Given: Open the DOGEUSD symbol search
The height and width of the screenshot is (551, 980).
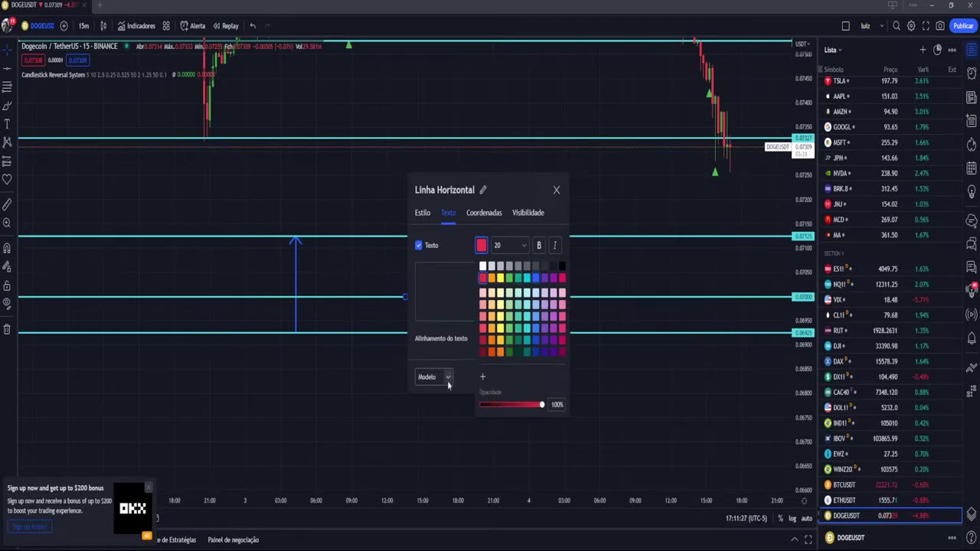Looking at the screenshot, I should pos(38,26).
